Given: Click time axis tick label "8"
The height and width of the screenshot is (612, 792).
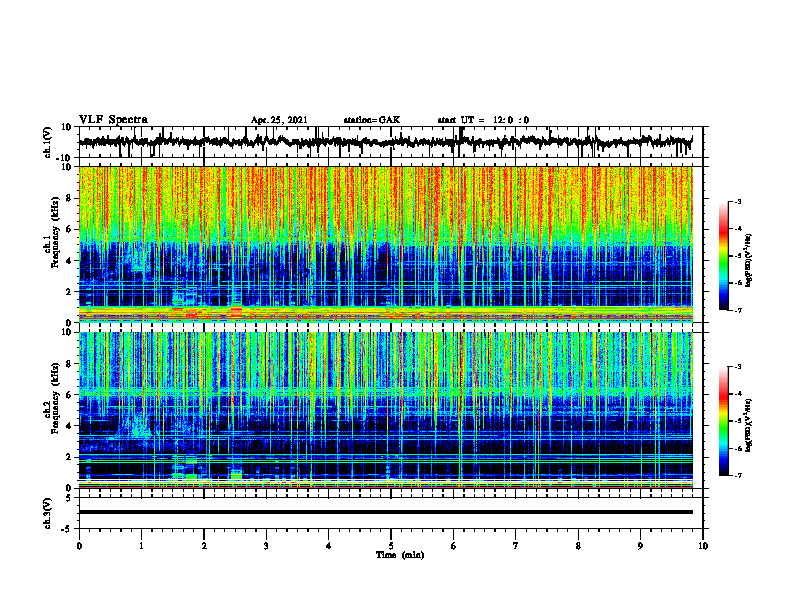Looking at the screenshot, I should [578, 546].
